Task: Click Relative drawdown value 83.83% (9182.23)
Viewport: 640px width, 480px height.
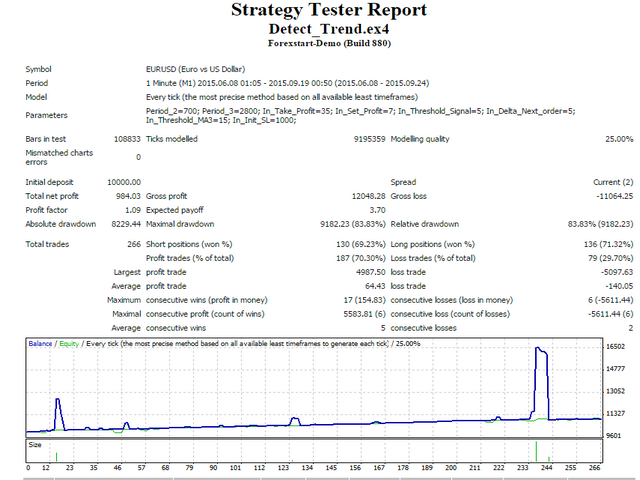Action: 600,224
